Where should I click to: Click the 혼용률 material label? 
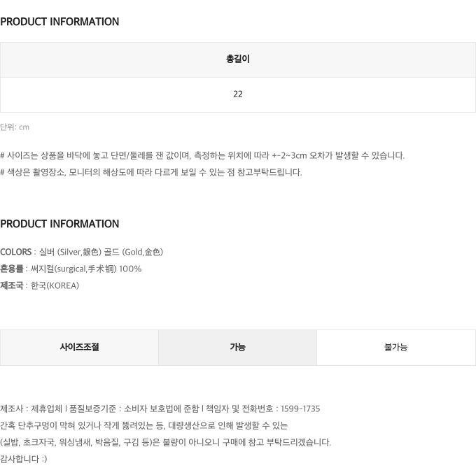pyautogui.click(x=11, y=269)
